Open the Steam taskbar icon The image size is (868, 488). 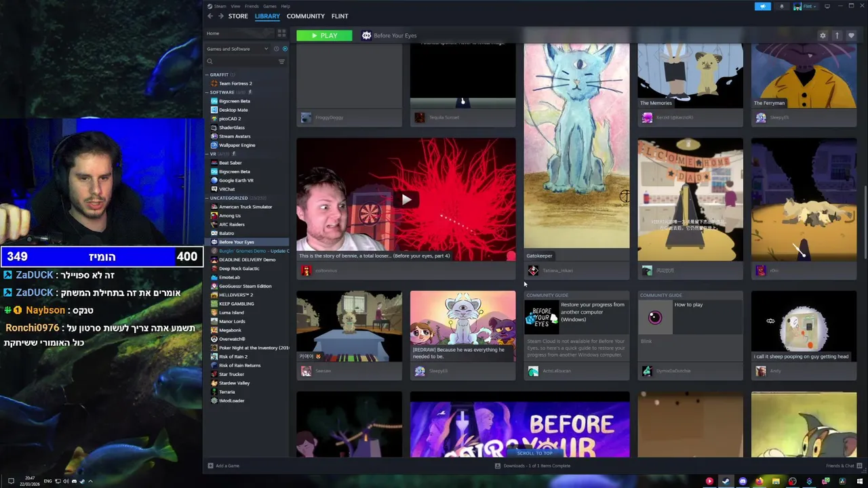tap(726, 481)
